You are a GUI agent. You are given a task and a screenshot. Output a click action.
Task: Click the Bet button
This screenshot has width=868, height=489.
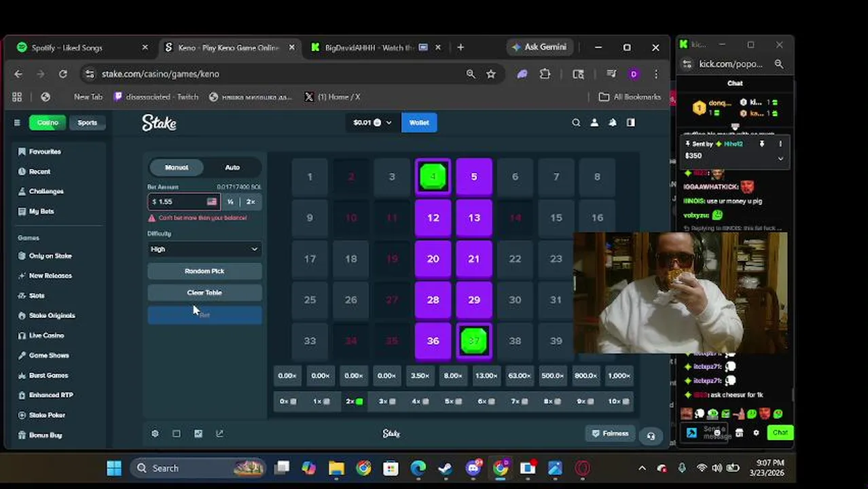point(204,315)
